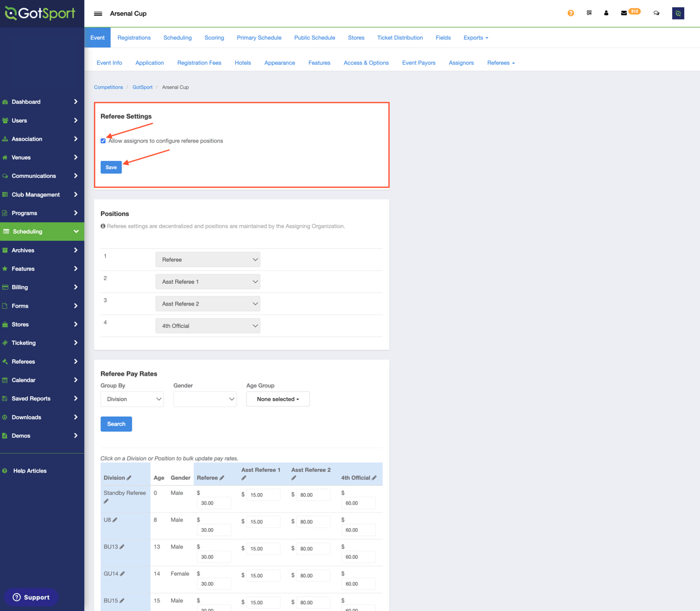Image resolution: width=700 pixels, height=611 pixels.
Task: Open the chat bubbles icon in header
Action: point(656,13)
